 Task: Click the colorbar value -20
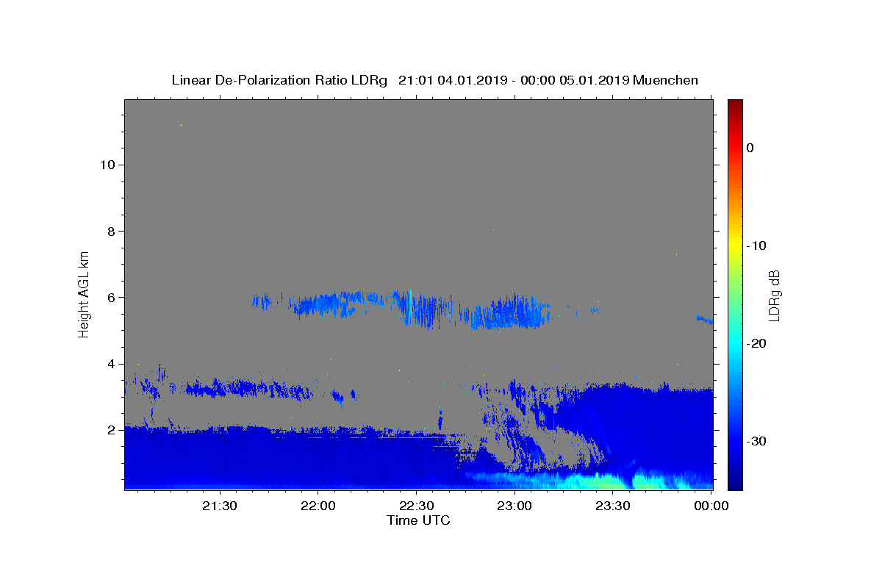(x=756, y=343)
